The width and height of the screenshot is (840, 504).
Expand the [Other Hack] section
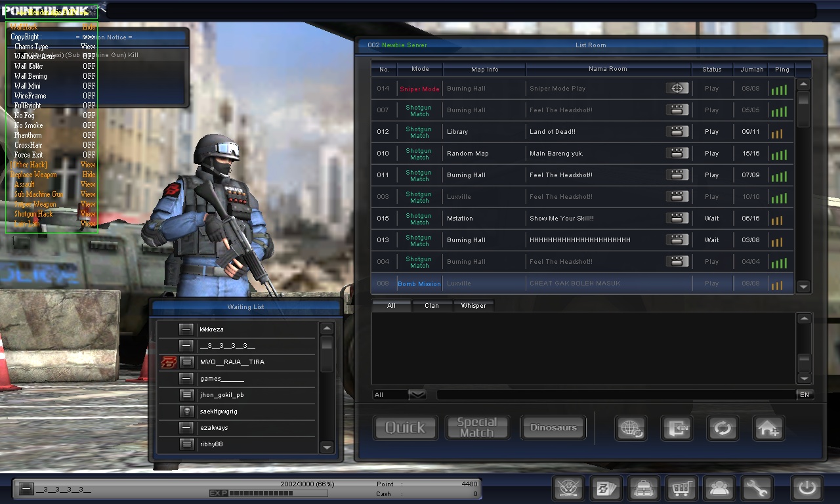pos(88,165)
